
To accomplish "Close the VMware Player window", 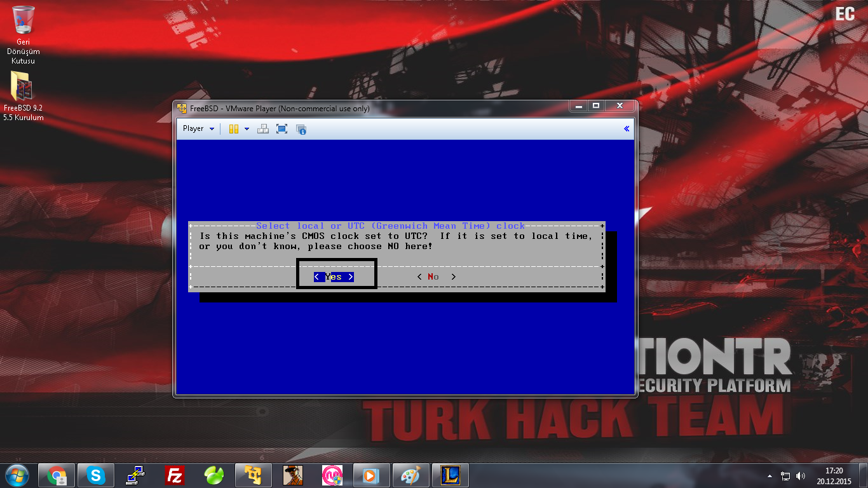I will 620,106.
